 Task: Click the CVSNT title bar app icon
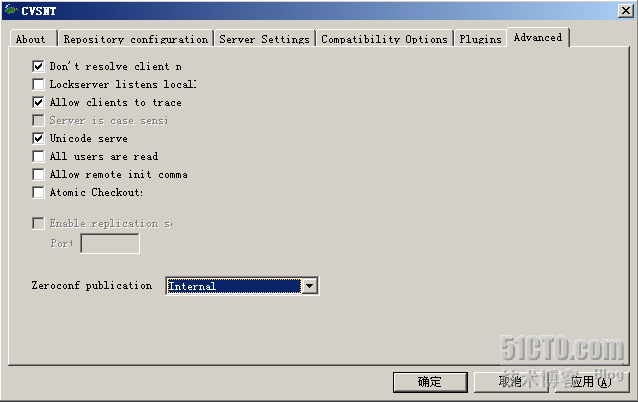click(11, 10)
